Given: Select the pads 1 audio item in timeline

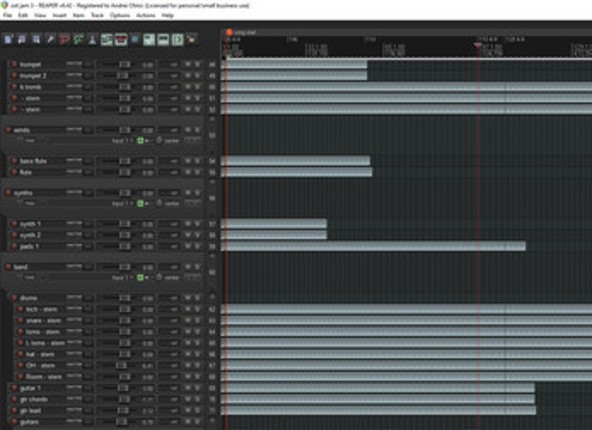Looking at the screenshot, I should point(373,247).
